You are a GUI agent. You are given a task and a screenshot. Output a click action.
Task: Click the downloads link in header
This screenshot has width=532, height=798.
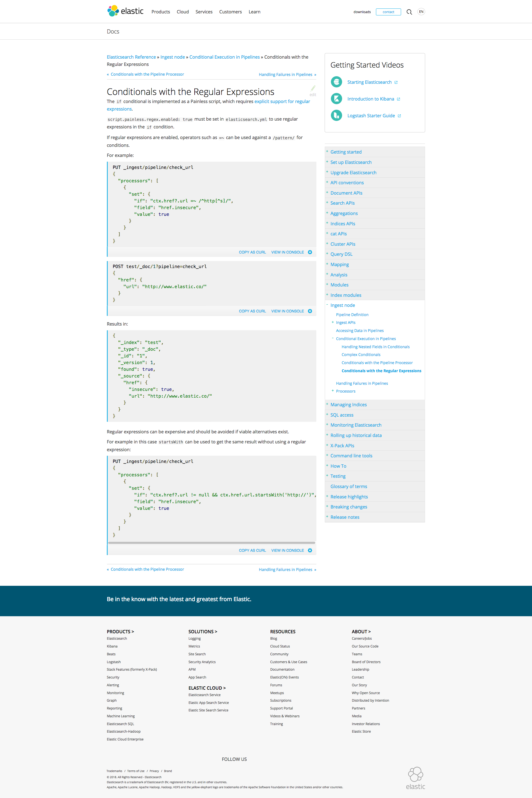pyautogui.click(x=362, y=12)
